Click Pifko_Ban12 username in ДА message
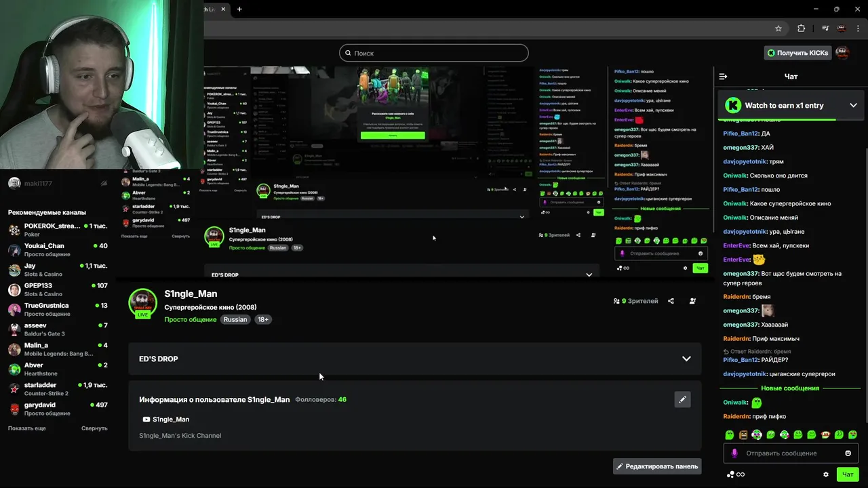The width and height of the screenshot is (868, 488). 741,134
